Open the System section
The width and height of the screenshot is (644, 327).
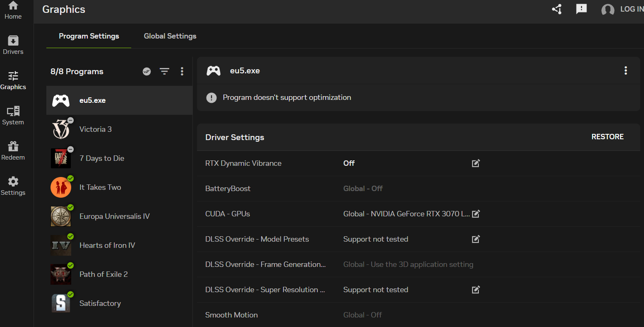point(13,116)
